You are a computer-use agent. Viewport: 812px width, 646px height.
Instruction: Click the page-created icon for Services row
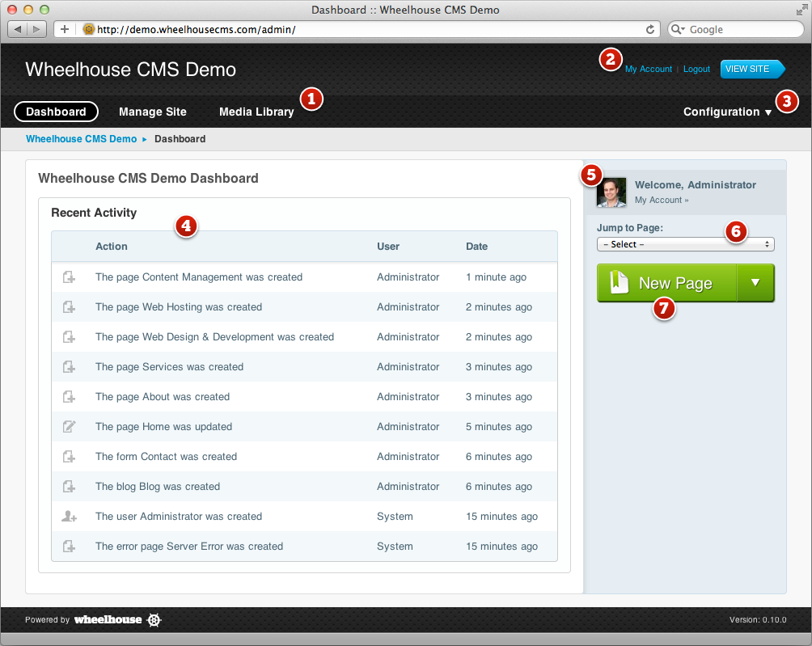click(69, 367)
